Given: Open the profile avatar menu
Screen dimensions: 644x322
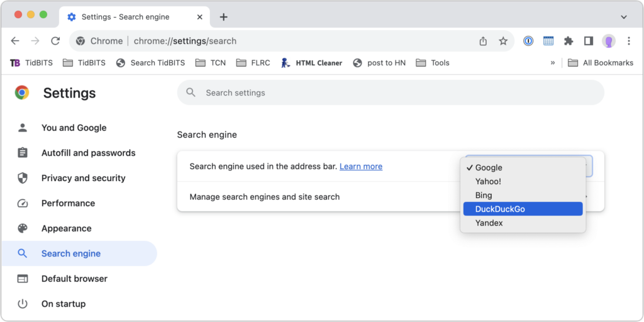Looking at the screenshot, I should (x=609, y=41).
